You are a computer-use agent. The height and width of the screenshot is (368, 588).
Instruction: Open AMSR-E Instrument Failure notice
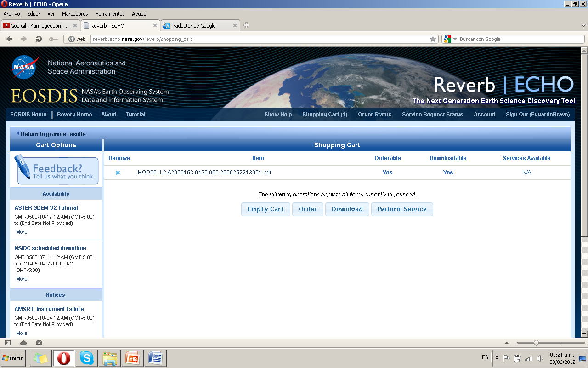[49, 309]
